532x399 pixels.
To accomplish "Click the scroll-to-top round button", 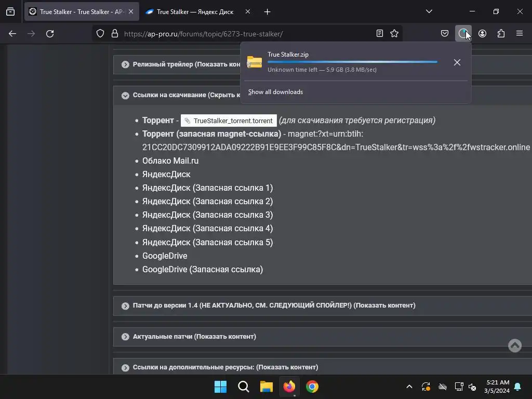I will click(x=515, y=345).
